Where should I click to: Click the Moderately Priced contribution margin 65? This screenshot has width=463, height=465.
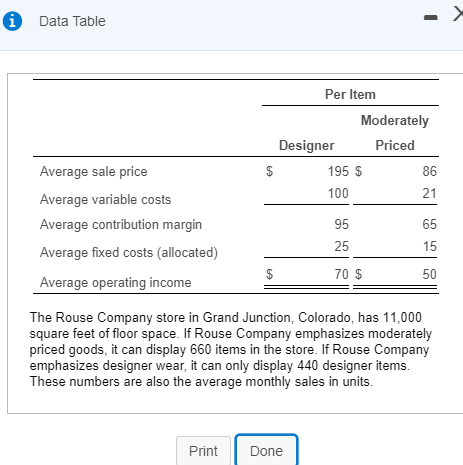[429, 224]
